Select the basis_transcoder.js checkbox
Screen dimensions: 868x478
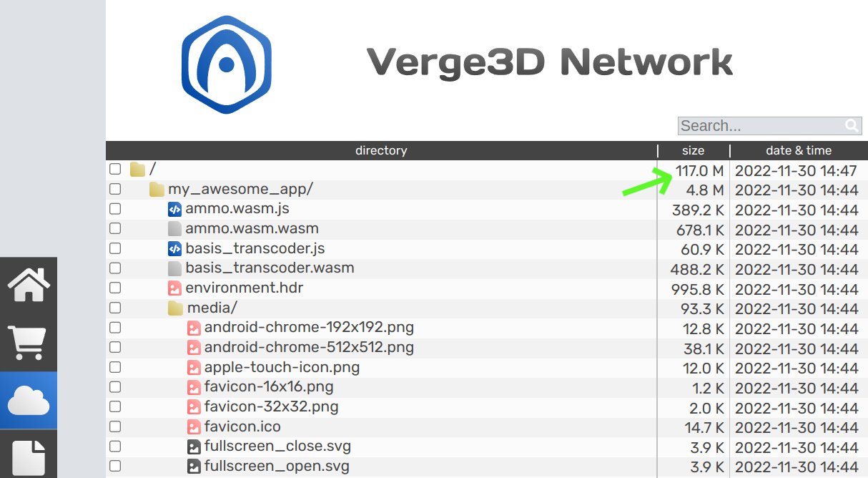click(x=115, y=249)
